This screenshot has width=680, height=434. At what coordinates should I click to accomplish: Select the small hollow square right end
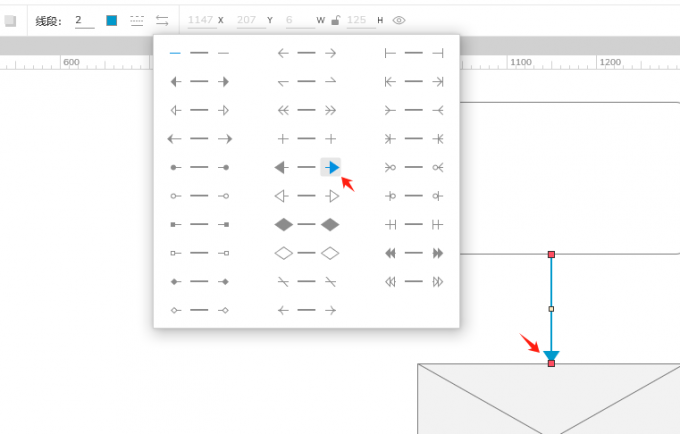(224, 253)
